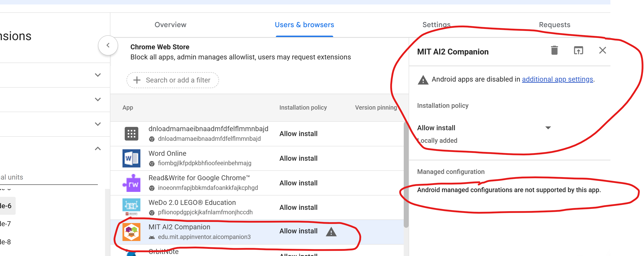Click the upload/open-in-panel icon beside trash
The width and height of the screenshot is (644, 256).
click(x=578, y=50)
